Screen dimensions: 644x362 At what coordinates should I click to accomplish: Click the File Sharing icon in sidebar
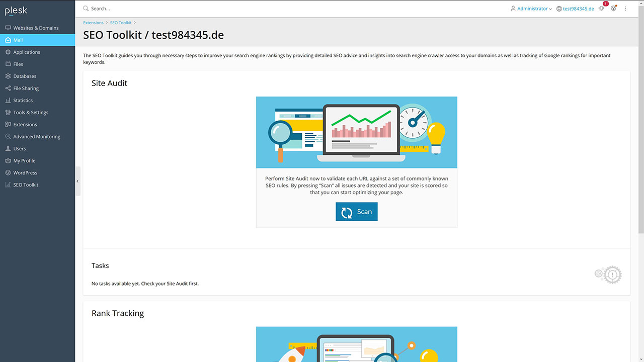coord(8,88)
